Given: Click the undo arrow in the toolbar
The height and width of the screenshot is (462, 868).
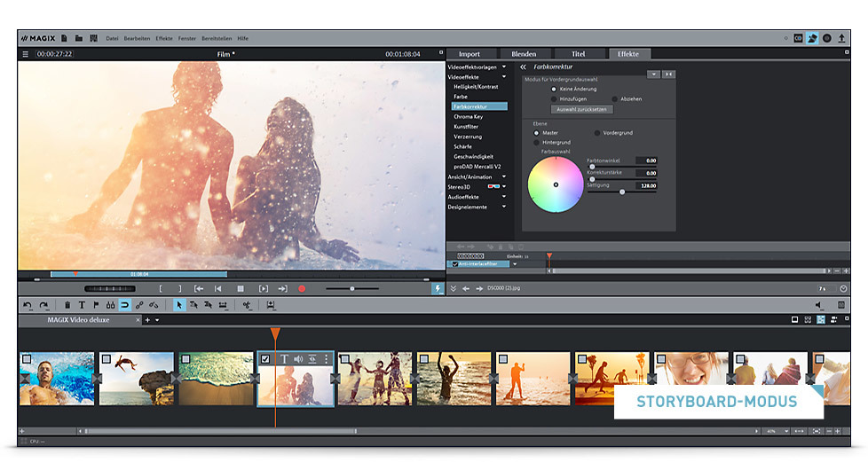Looking at the screenshot, I should click(x=28, y=305).
